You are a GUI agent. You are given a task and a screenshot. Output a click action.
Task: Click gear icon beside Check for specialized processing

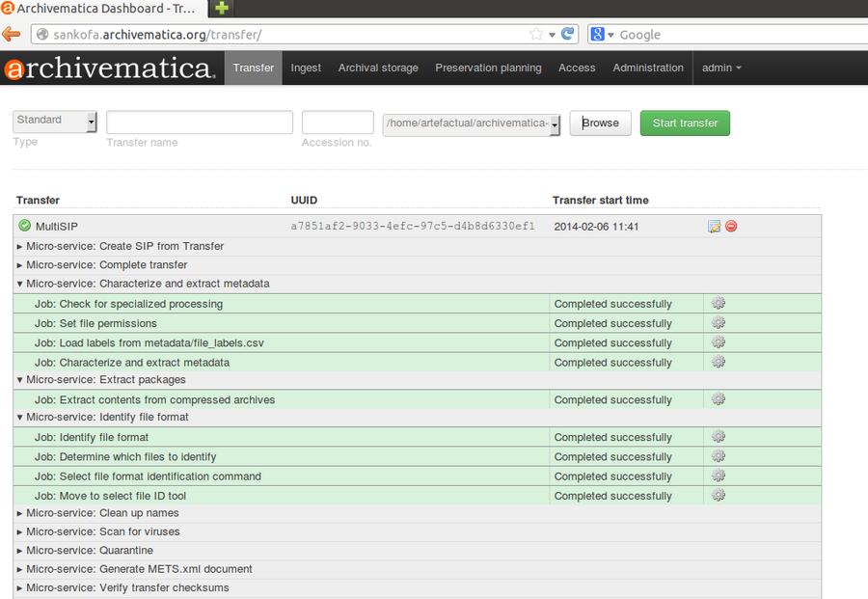pyautogui.click(x=718, y=303)
